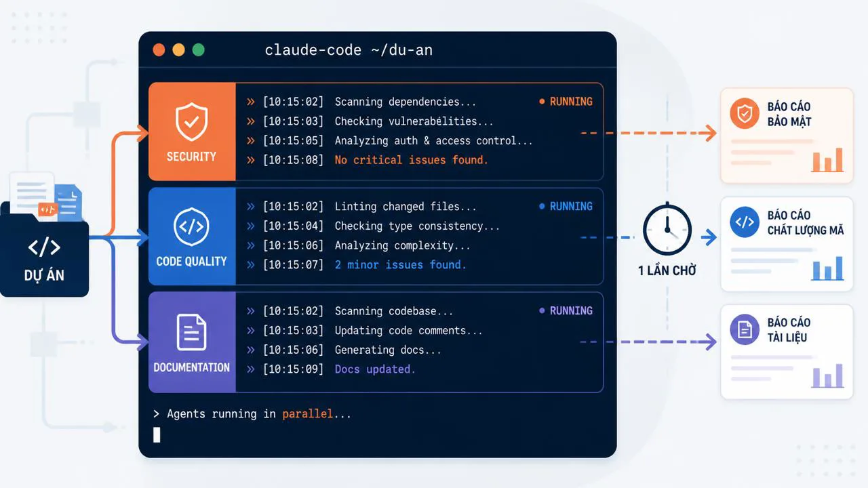Click the "Scanning dependencies..." log line
The image size is (868, 488).
pyautogui.click(x=406, y=102)
